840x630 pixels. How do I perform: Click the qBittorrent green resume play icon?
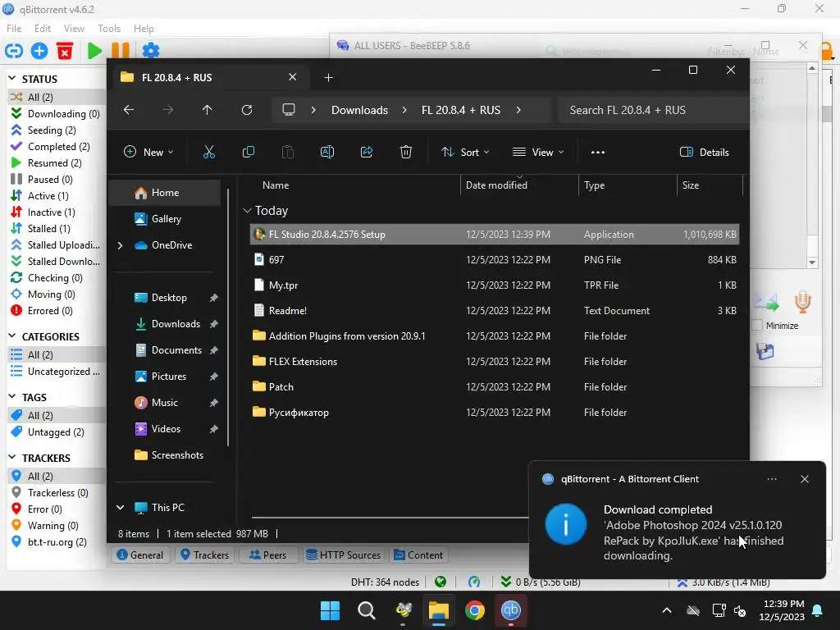click(x=94, y=50)
